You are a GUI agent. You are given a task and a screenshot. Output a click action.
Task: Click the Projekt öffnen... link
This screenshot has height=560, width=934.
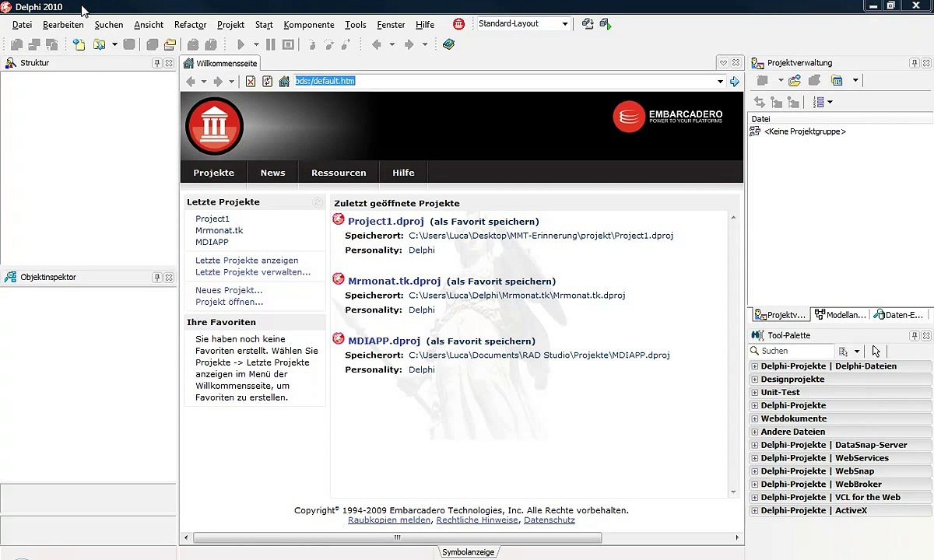pos(230,302)
